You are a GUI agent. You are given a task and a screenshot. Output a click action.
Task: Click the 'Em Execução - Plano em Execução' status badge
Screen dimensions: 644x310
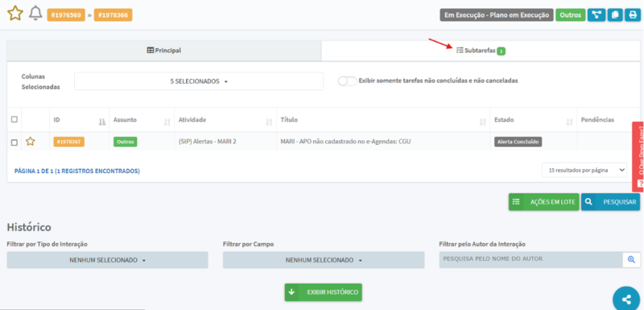point(497,15)
